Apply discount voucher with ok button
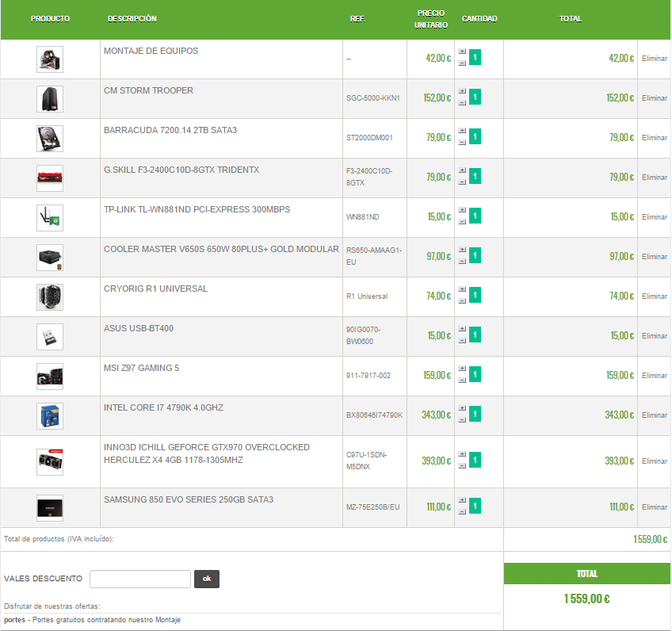672x631 pixels. 207,579
